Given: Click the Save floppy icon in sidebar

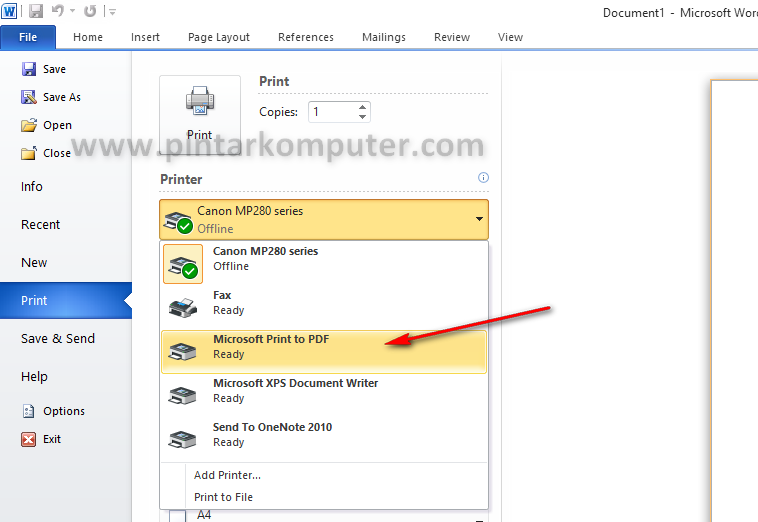Looking at the screenshot, I should pyautogui.click(x=29, y=69).
